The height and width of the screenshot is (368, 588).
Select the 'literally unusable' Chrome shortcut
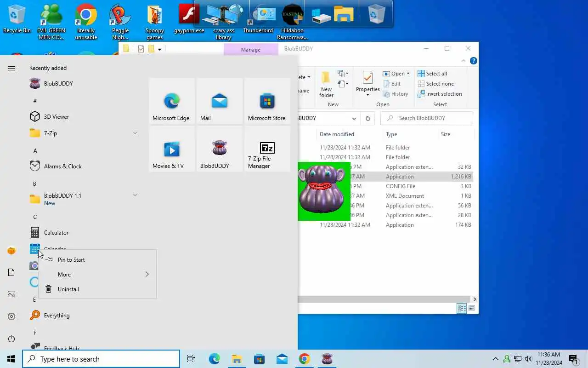tap(86, 23)
